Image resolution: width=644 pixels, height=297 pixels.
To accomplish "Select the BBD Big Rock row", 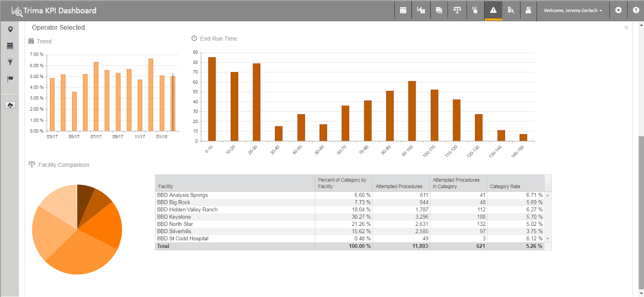I will coord(350,202).
